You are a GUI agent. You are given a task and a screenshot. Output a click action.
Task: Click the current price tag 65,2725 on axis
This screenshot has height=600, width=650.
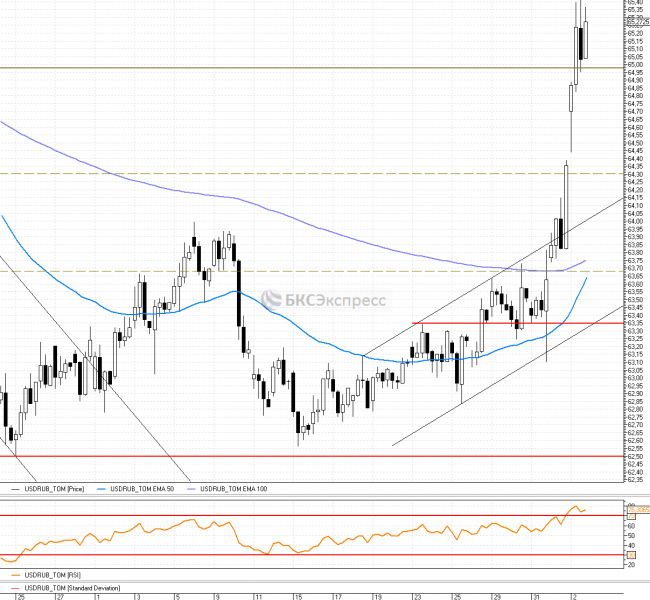point(636,23)
